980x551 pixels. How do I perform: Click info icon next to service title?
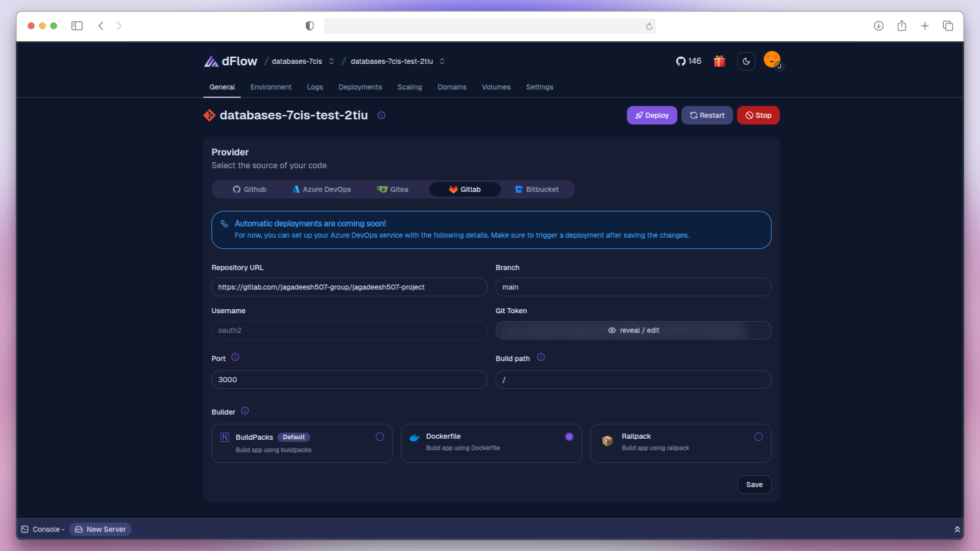[x=381, y=115]
